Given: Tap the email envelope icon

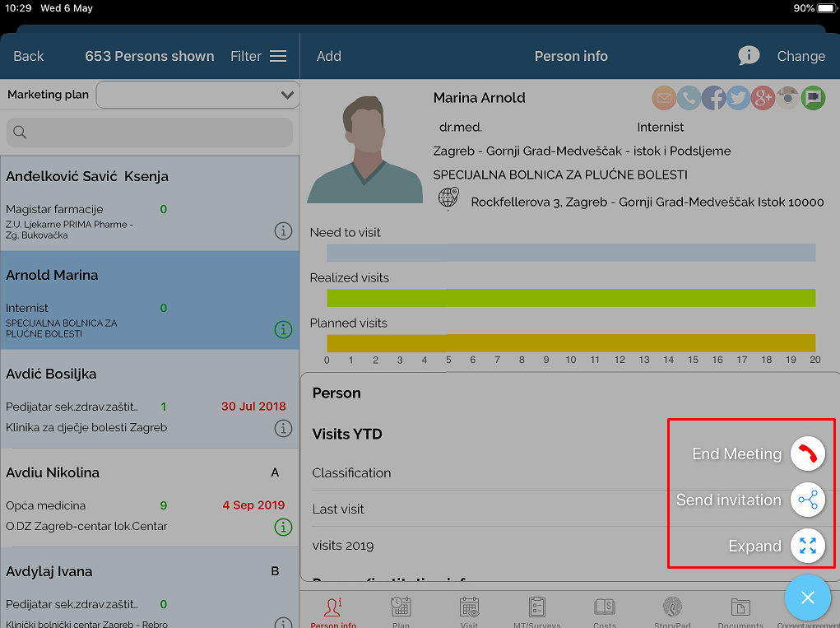Looking at the screenshot, I should (664, 98).
